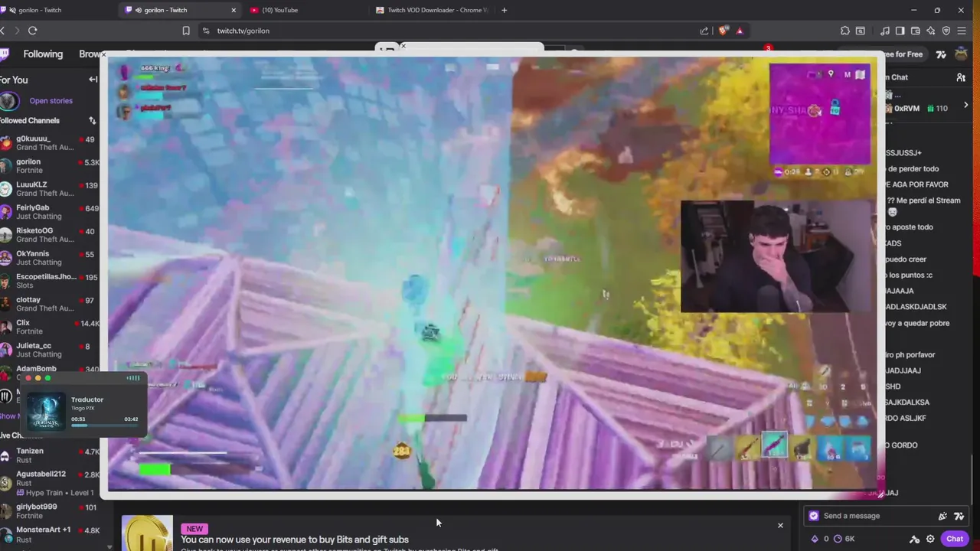Open the Brave Rewards triangle icon
Viewport: 980px width, 551px height.
(x=740, y=31)
